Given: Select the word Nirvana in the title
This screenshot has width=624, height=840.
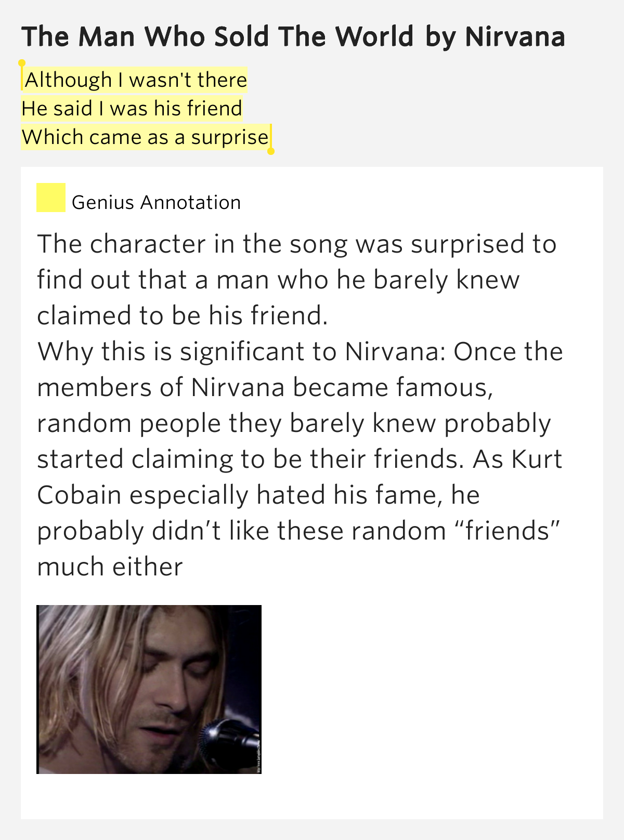Looking at the screenshot, I should [x=515, y=36].
